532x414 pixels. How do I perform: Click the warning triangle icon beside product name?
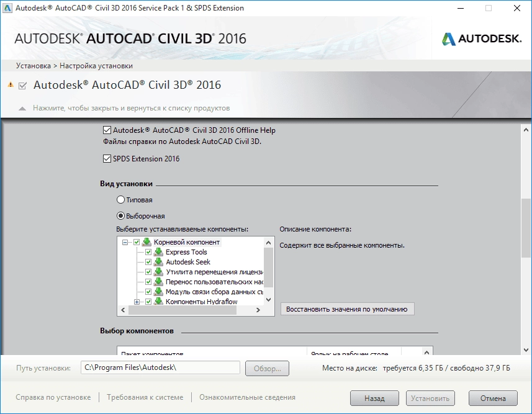pos(11,84)
